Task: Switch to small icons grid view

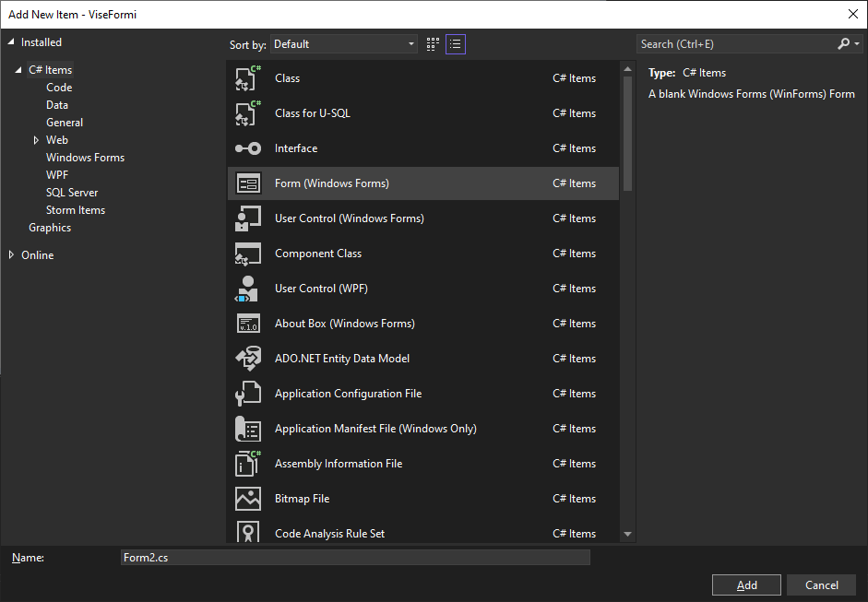Action: pos(434,44)
